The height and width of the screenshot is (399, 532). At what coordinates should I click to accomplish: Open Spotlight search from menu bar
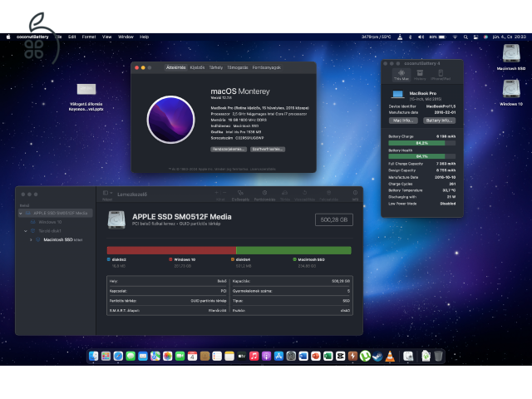coord(465,37)
